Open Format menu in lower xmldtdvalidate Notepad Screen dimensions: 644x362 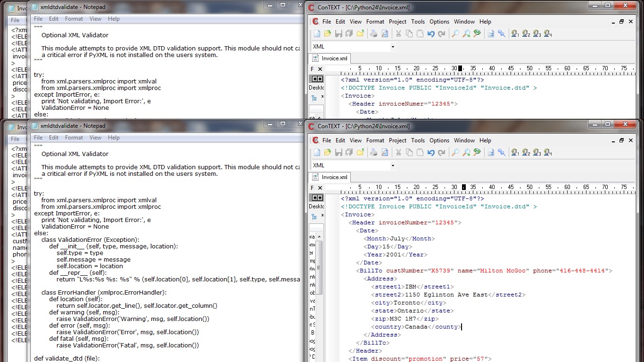[x=74, y=138]
